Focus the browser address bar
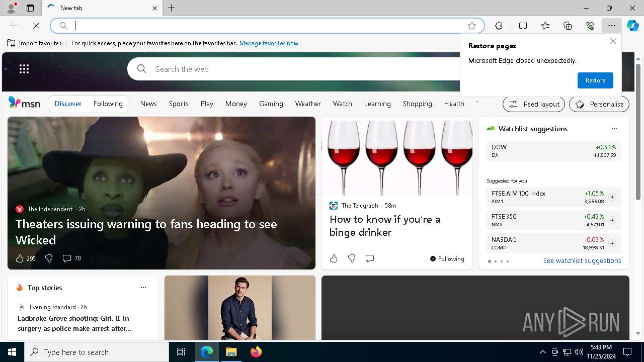Viewport: 644px width, 362px height. [x=267, y=26]
